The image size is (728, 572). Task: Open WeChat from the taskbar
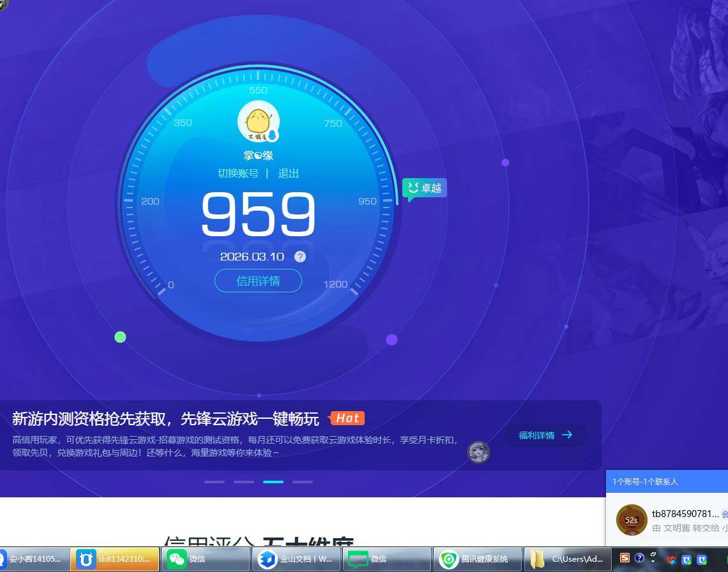pos(204,560)
